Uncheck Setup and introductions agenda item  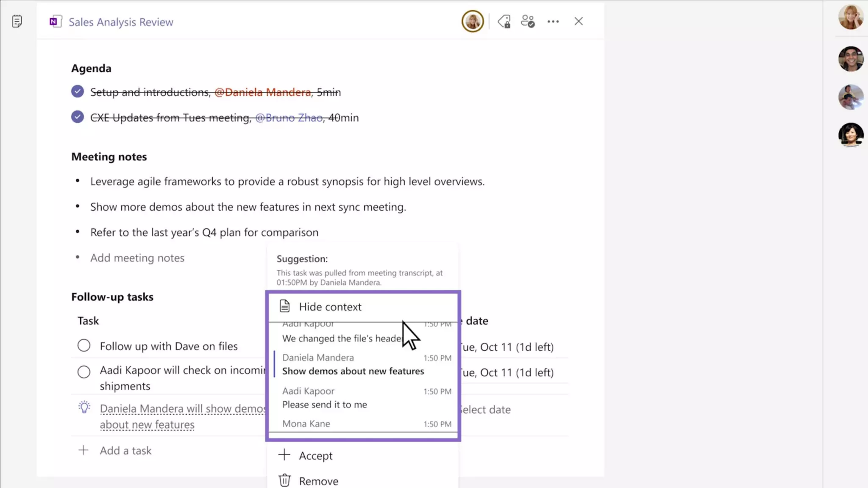tap(78, 91)
